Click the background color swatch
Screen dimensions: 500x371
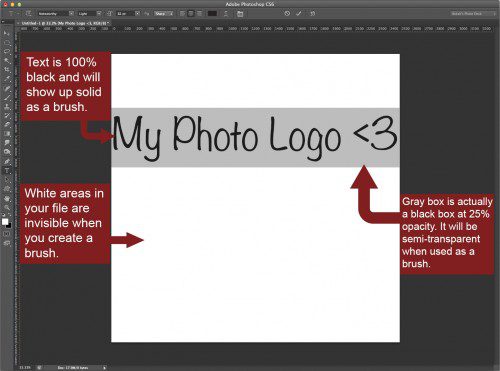tap(9, 226)
